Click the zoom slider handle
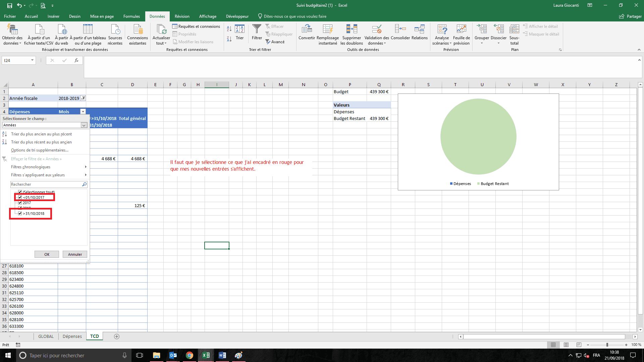 point(607,345)
